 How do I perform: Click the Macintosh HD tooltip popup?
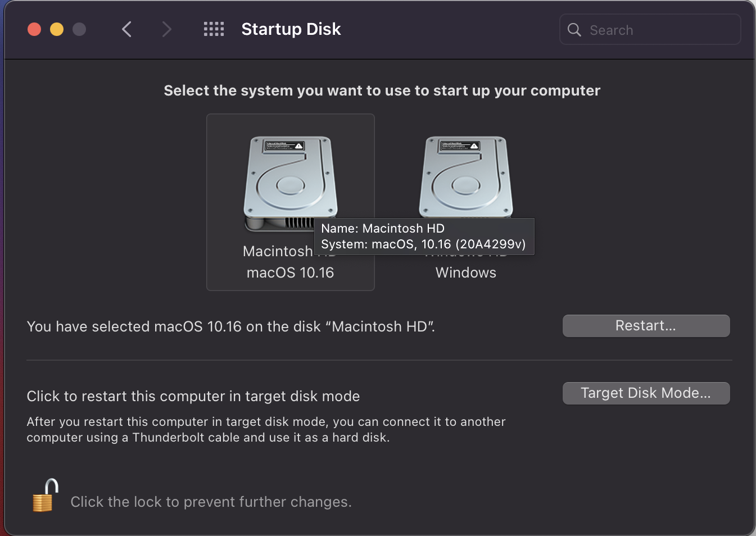pyautogui.click(x=423, y=237)
